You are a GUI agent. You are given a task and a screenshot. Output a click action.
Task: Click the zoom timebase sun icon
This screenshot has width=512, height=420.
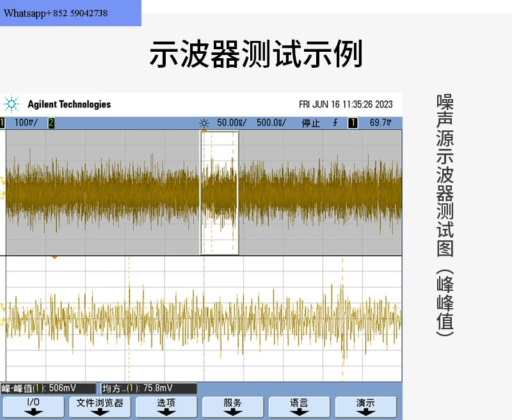[x=204, y=123]
